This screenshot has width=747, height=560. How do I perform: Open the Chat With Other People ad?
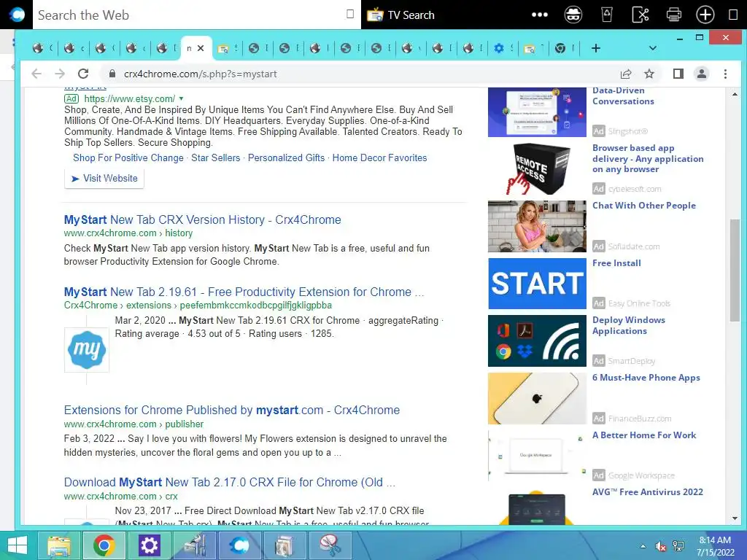[644, 205]
